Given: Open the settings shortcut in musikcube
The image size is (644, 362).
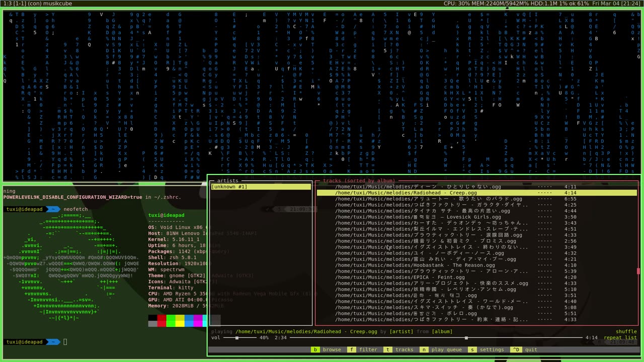Looking at the screenshot, I should (x=486, y=350).
